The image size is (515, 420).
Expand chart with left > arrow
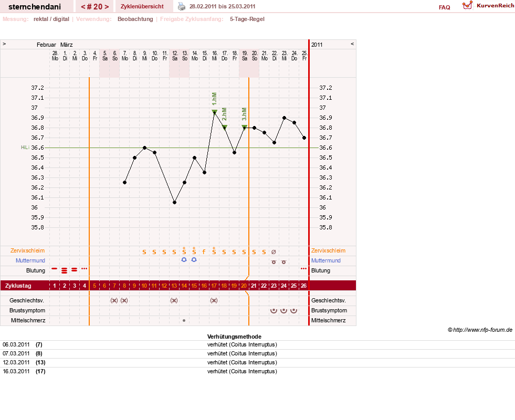coord(4,44)
